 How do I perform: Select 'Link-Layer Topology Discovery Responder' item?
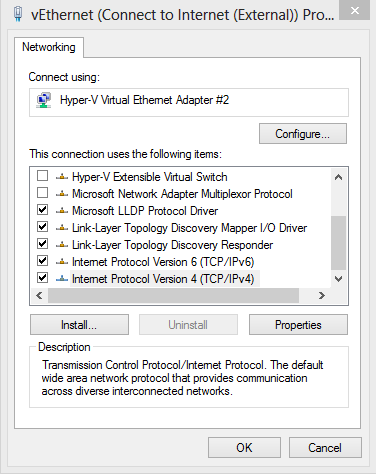click(172, 245)
